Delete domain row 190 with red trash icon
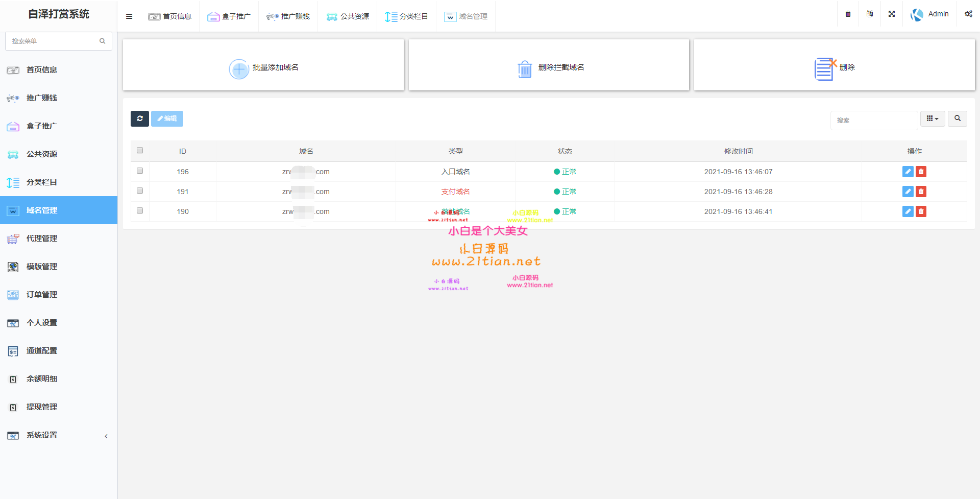 [x=921, y=211]
